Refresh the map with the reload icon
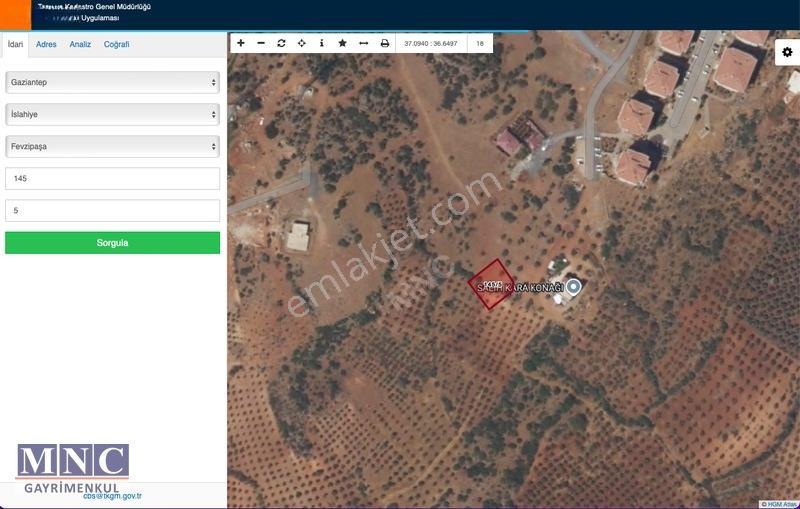The height and width of the screenshot is (509, 800). (x=281, y=43)
